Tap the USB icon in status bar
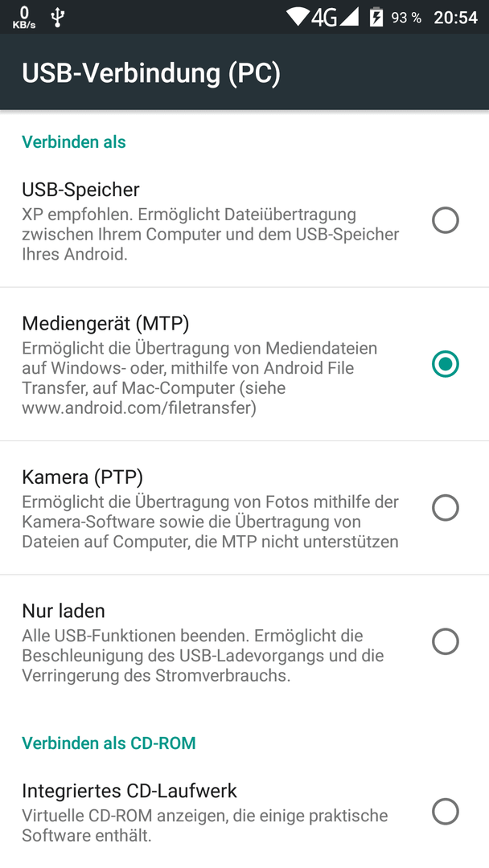Screen dimensions: 489x868 (x=58, y=17)
